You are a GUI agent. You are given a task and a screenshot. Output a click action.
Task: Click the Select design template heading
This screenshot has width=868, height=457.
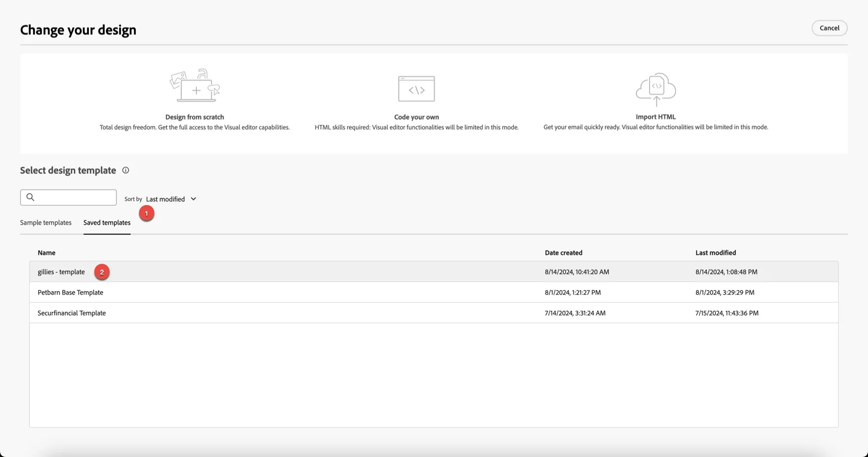pos(68,170)
